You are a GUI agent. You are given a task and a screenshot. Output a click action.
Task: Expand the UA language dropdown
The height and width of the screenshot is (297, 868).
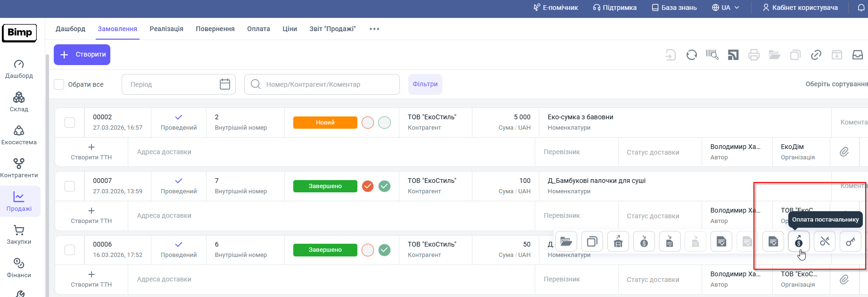click(726, 8)
